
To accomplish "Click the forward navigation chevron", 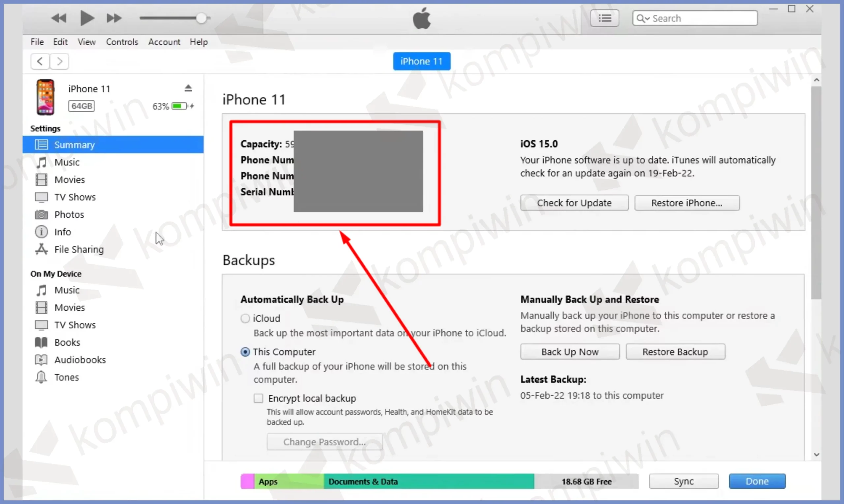I will [x=59, y=62].
